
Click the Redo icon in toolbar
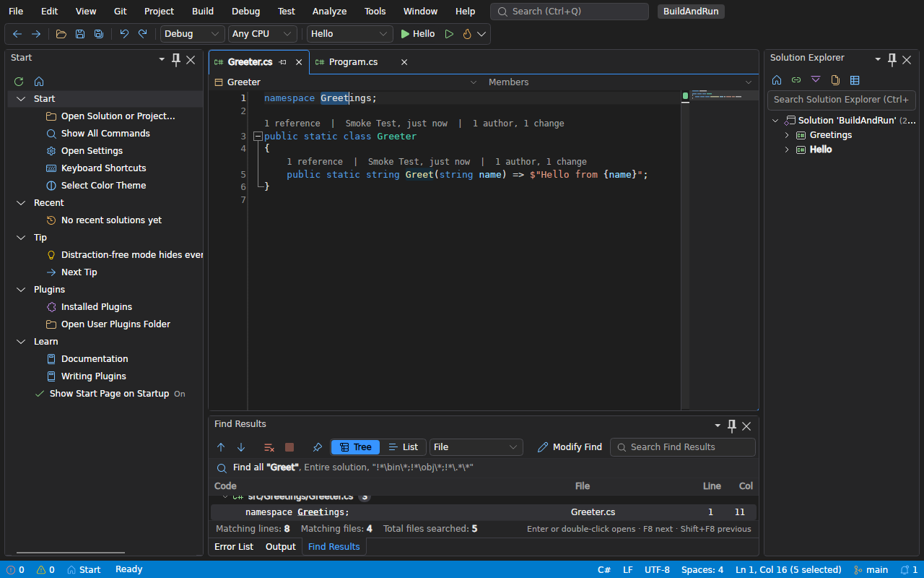143,34
